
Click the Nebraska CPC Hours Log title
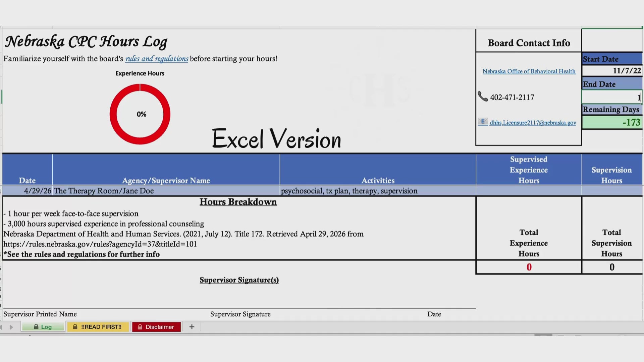[x=86, y=42]
